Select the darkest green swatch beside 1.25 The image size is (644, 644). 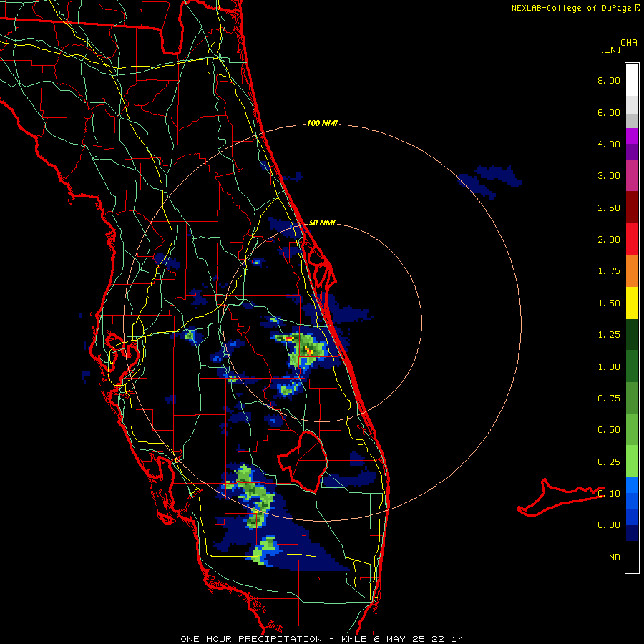click(x=632, y=334)
